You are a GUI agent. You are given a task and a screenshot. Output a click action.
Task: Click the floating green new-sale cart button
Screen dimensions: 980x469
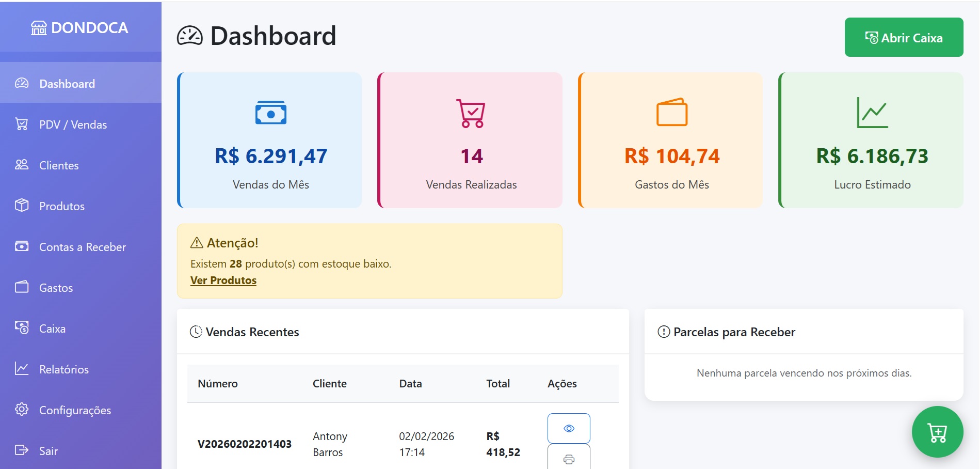pyautogui.click(x=937, y=432)
